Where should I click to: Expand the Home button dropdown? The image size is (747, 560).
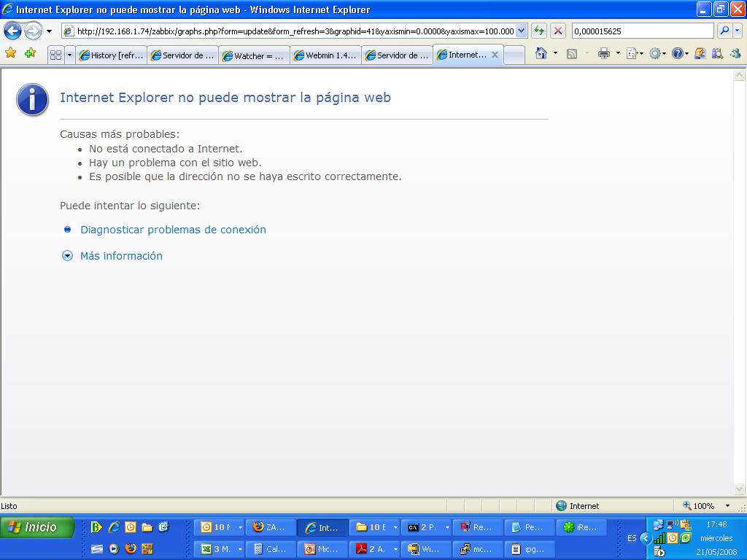point(555,53)
